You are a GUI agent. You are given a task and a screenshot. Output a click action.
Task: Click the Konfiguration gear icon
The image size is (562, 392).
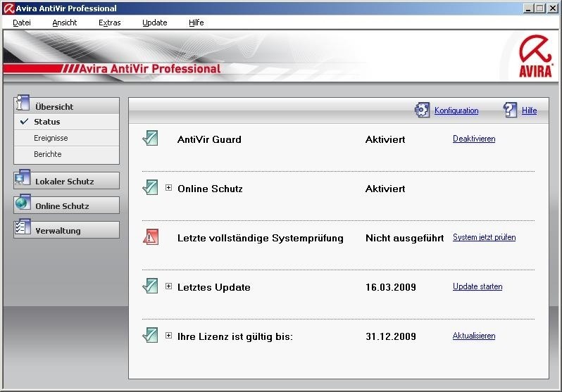[x=422, y=110]
